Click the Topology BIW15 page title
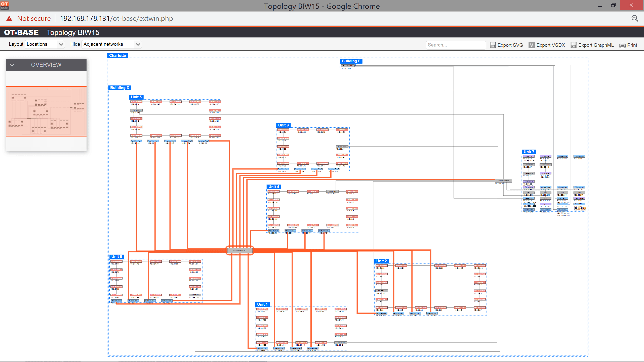The width and height of the screenshot is (644, 362). 73,32
